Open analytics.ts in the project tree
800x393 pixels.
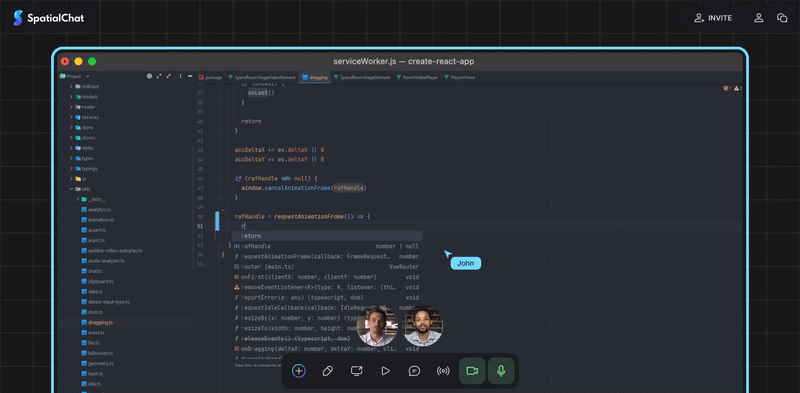96,210
